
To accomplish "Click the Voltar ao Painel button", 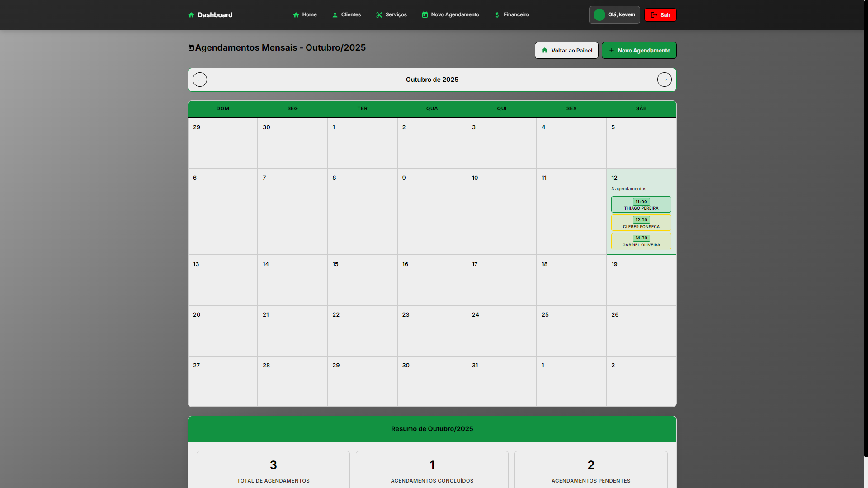I will pyautogui.click(x=566, y=51).
